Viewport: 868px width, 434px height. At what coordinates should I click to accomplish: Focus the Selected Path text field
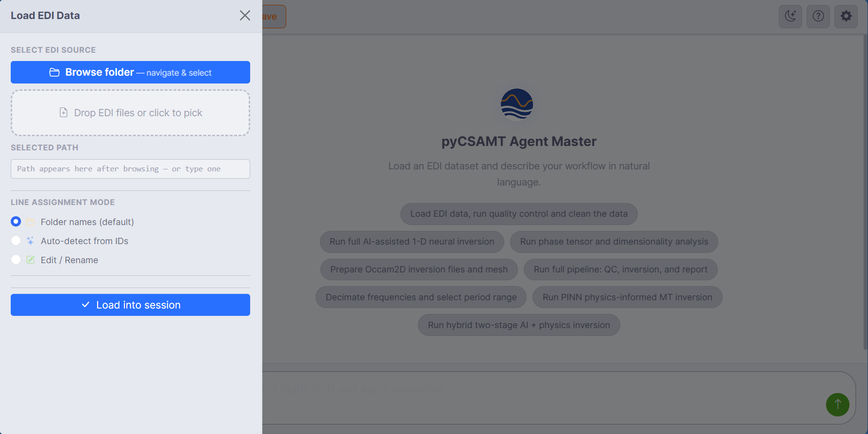pos(130,169)
